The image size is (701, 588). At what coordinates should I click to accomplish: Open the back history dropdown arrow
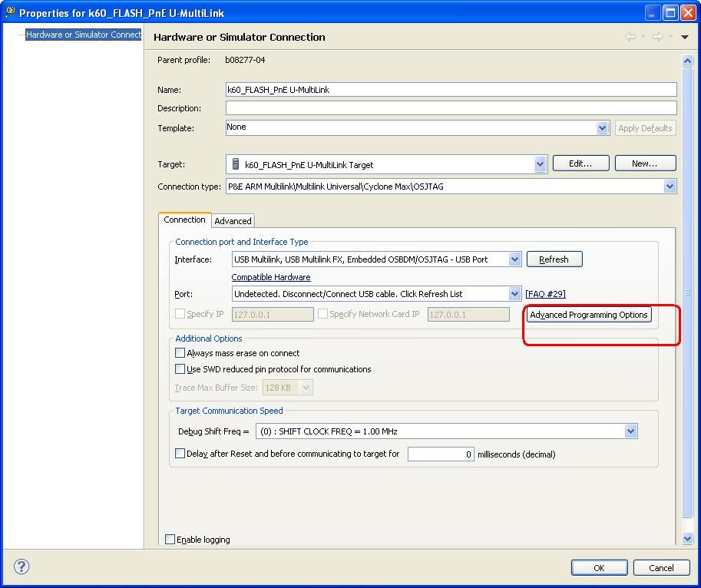(x=643, y=37)
